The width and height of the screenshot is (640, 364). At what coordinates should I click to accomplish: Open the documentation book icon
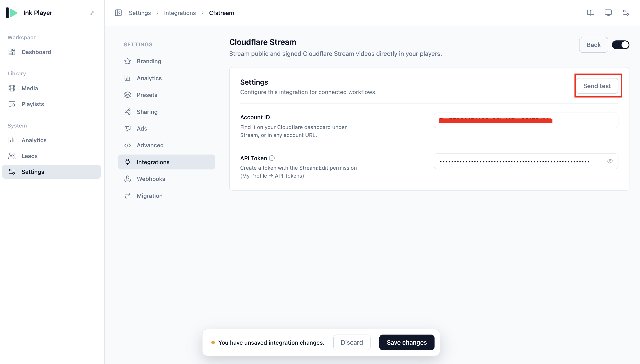pyautogui.click(x=591, y=13)
